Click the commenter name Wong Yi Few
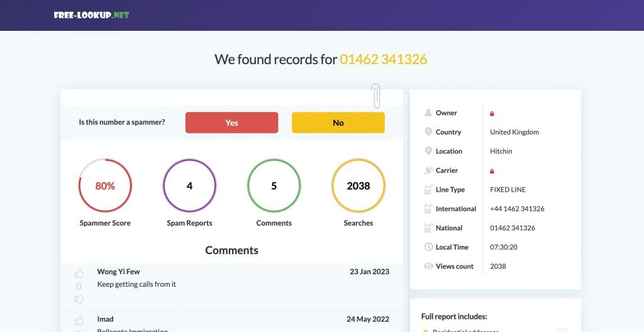Image resolution: width=644 pixels, height=332 pixels. (x=118, y=271)
